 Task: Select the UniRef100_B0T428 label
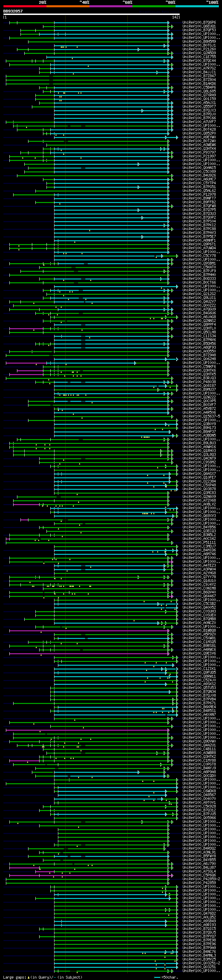click(199, 129)
